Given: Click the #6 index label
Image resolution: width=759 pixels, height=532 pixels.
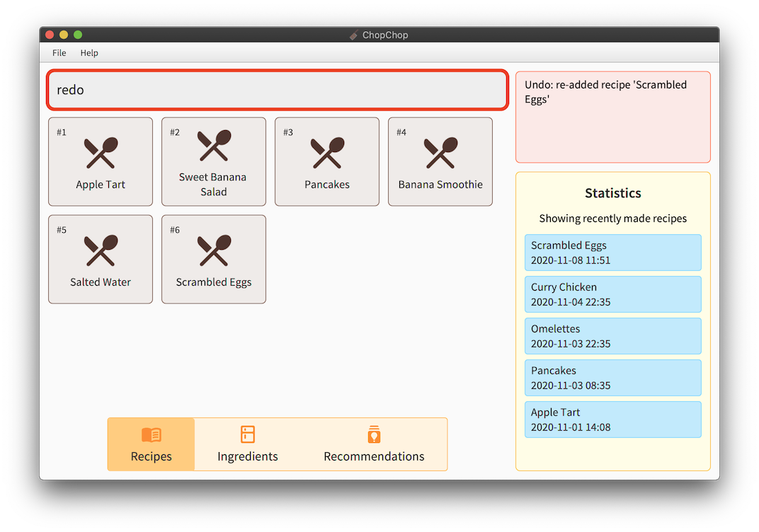Looking at the screenshot, I should tap(175, 230).
